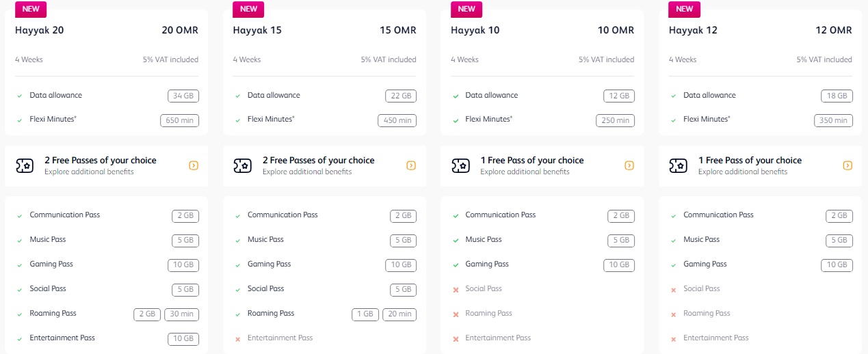868x354 pixels.
Task: Click the red X beside Social Pass in Hayyak 10
Action: (456, 290)
